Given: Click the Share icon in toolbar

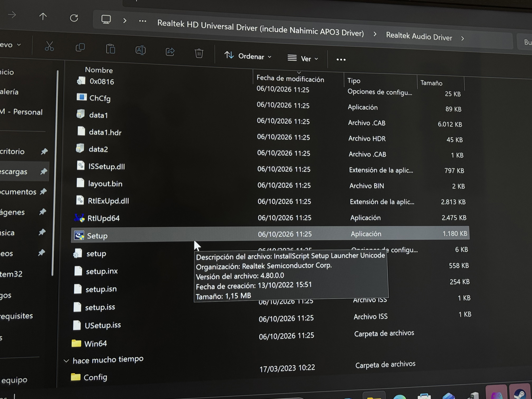Looking at the screenshot, I should pos(170,51).
